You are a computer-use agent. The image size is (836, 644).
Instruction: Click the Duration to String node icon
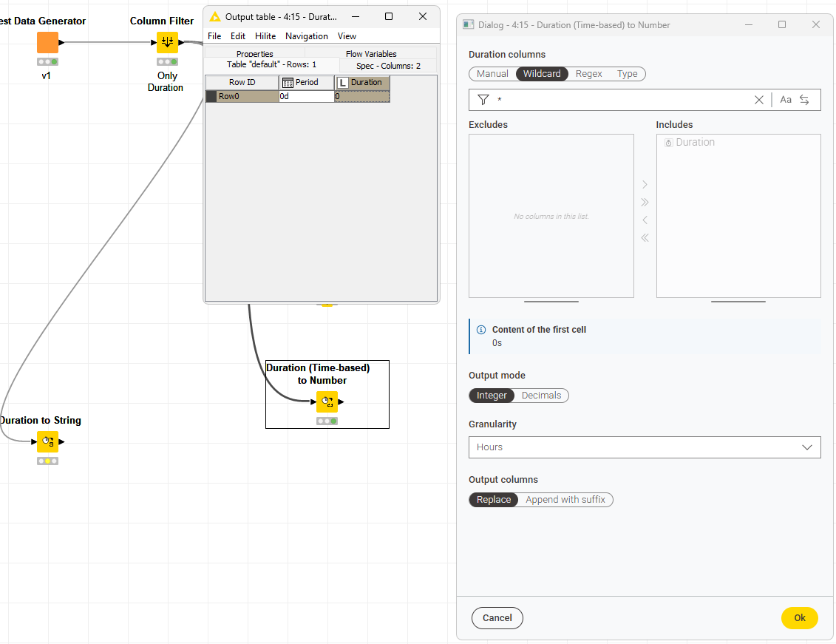pyautogui.click(x=47, y=441)
